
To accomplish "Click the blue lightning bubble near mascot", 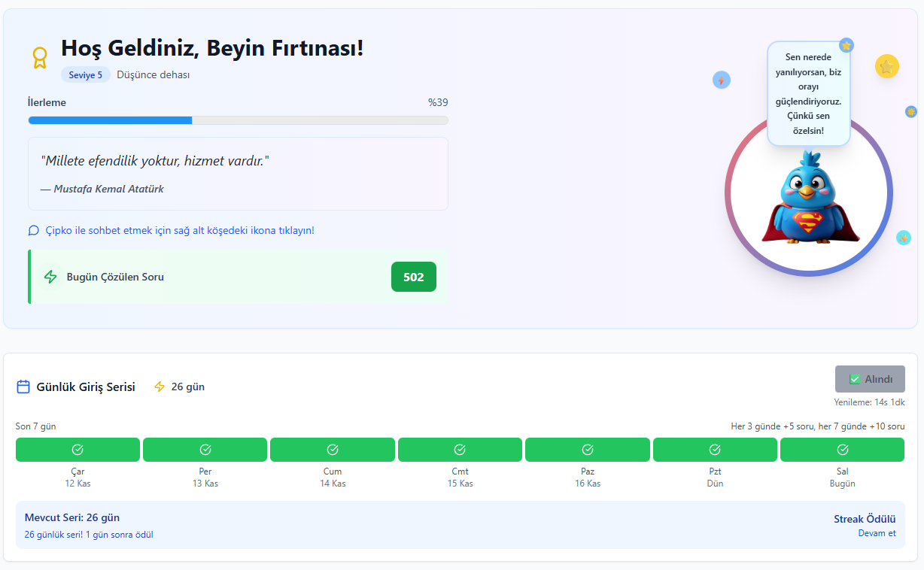I will [722, 80].
